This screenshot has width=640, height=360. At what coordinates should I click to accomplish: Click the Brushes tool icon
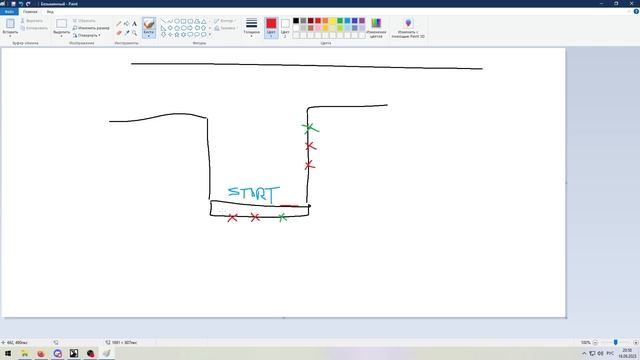tap(149, 24)
